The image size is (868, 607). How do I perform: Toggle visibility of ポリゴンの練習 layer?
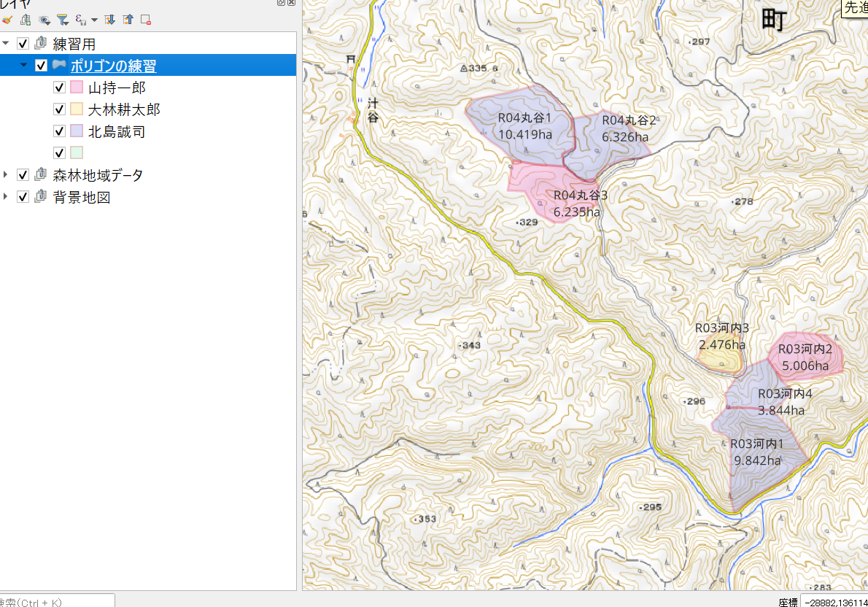(x=41, y=66)
